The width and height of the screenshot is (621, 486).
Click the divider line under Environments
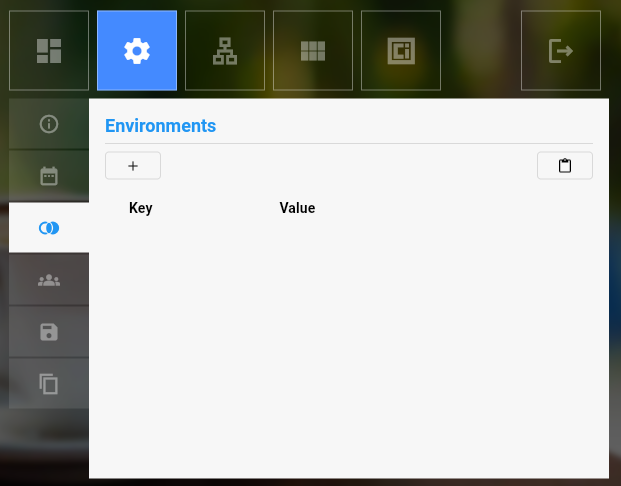(348, 143)
